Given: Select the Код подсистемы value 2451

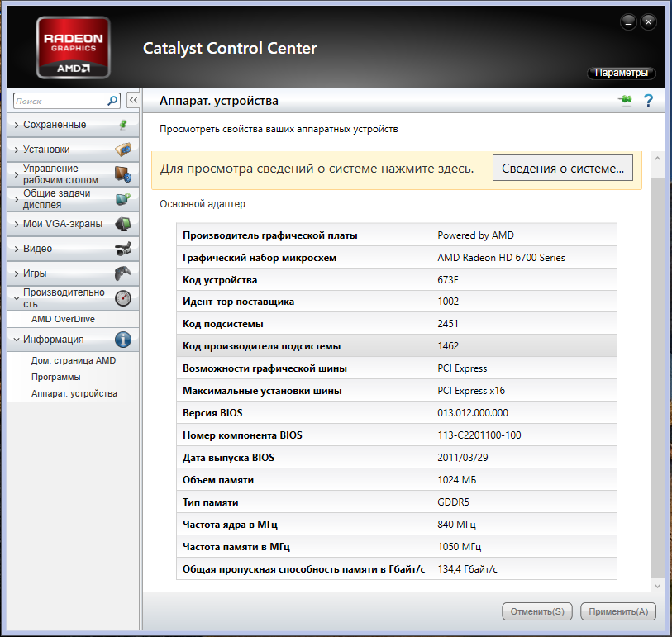Looking at the screenshot, I should pos(448,323).
